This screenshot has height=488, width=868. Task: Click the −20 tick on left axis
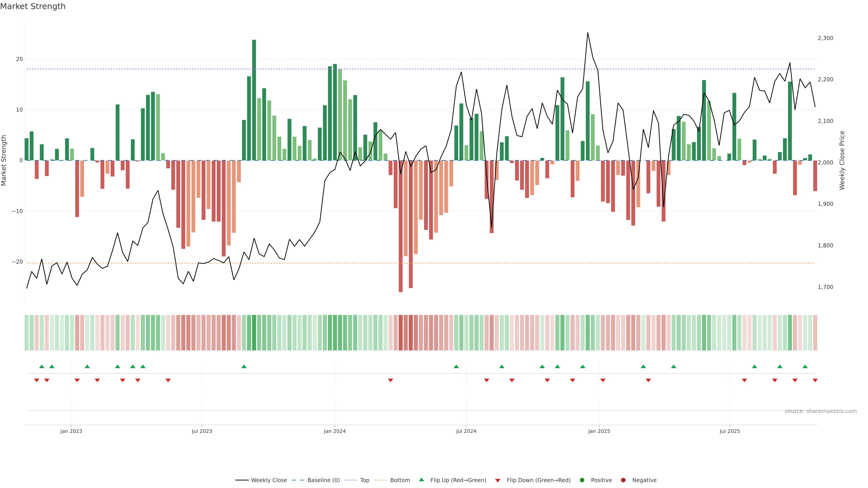point(17,262)
